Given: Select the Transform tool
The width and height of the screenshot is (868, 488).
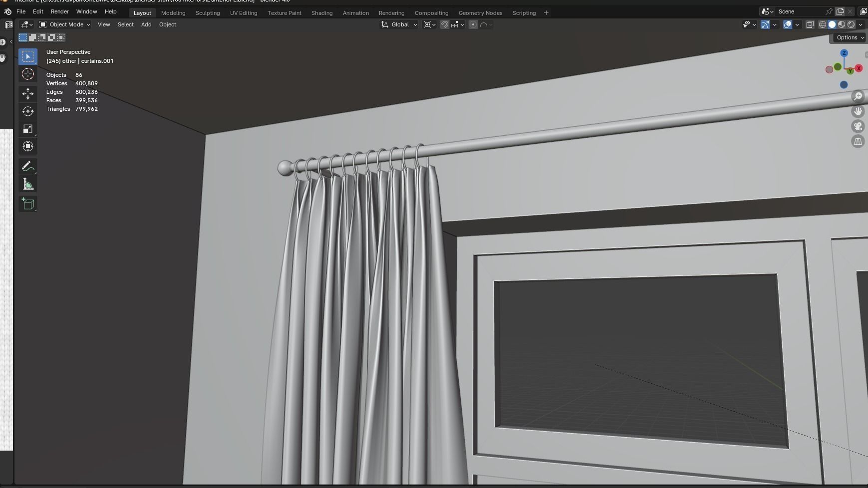Looking at the screenshot, I should point(28,146).
